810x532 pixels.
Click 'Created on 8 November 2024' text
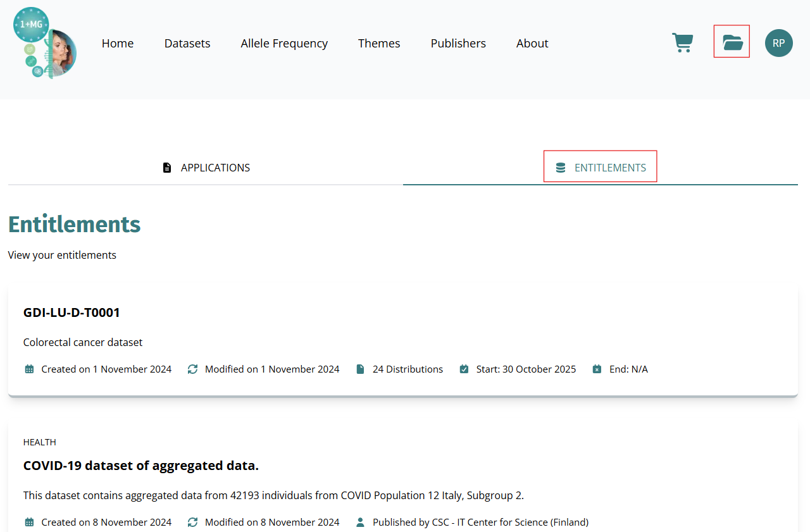pyautogui.click(x=106, y=522)
